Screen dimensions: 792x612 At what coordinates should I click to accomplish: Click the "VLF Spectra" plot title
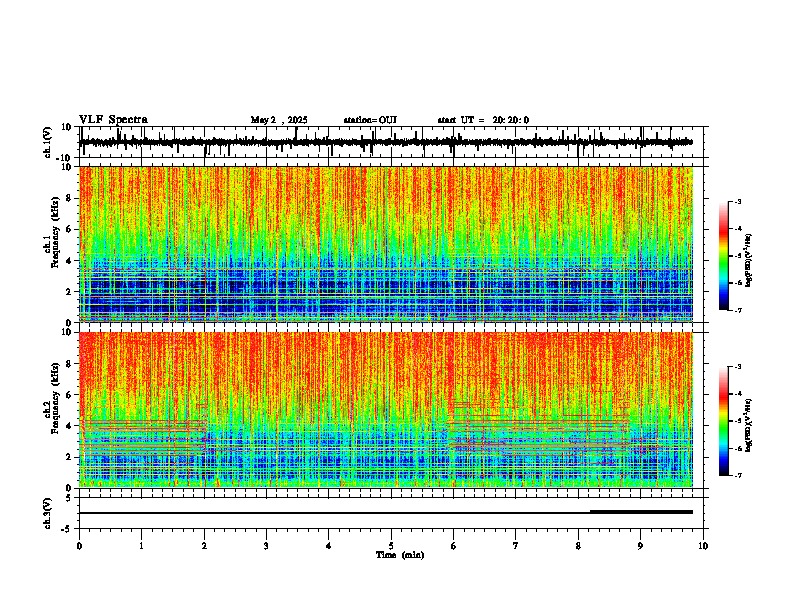[x=113, y=120]
